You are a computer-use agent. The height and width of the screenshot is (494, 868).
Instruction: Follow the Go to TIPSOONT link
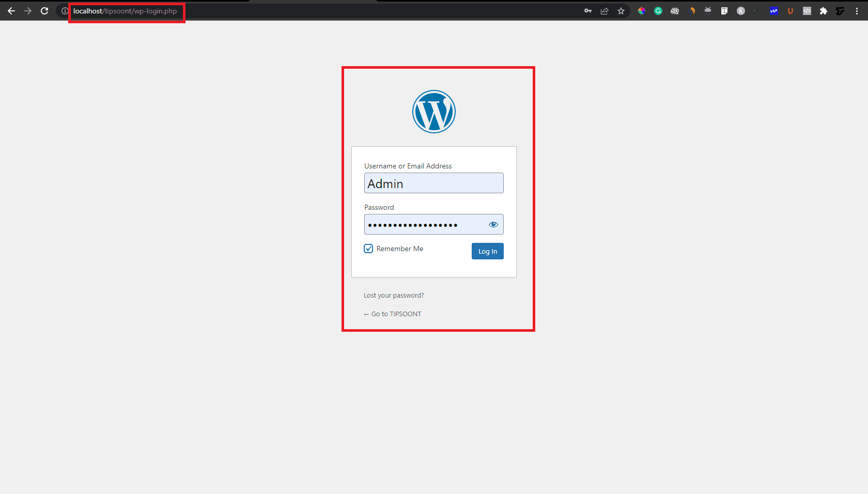pyautogui.click(x=393, y=314)
